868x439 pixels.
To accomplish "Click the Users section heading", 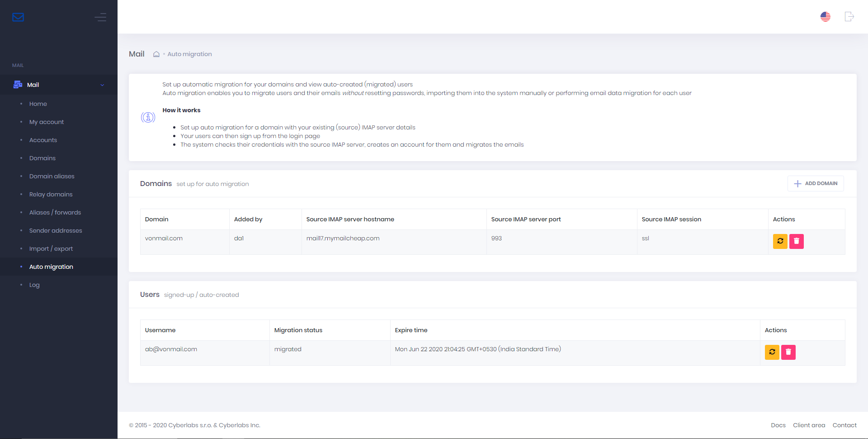I will [150, 294].
